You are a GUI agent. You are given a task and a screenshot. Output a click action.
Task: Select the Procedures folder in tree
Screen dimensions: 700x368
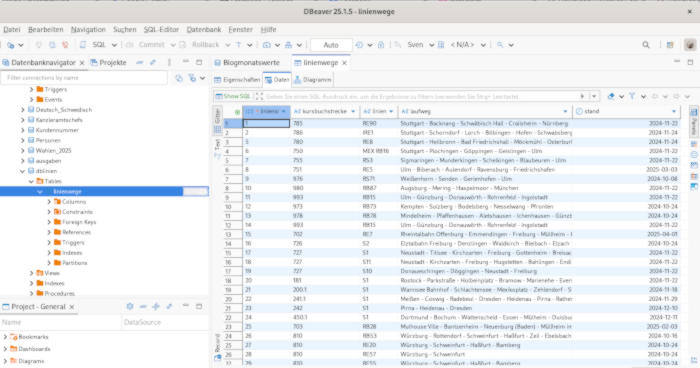pyautogui.click(x=59, y=293)
